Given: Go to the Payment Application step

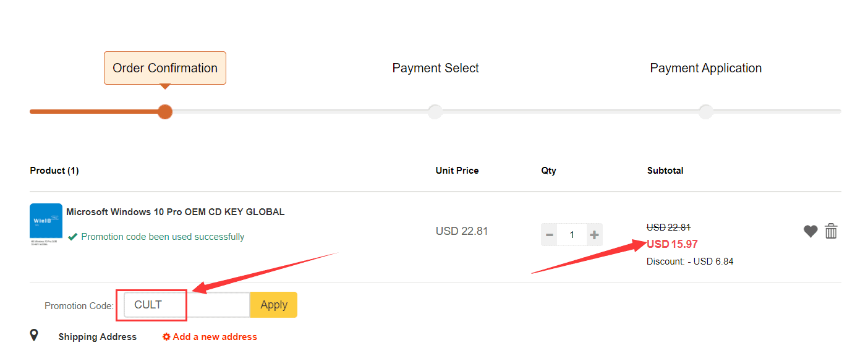Looking at the screenshot, I should click(x=705, y=68).
